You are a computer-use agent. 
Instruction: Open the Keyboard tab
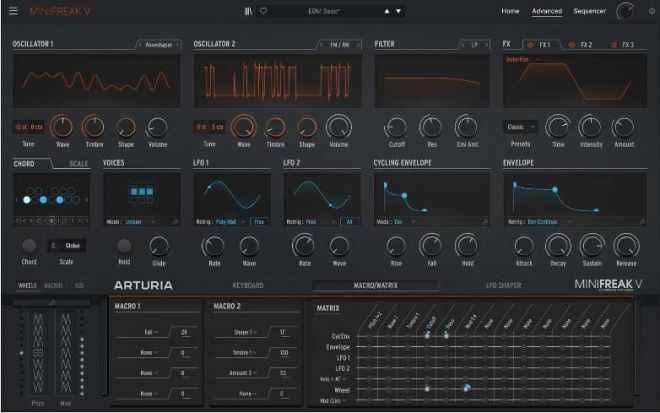pyautogui.click(x=248, y=285)
